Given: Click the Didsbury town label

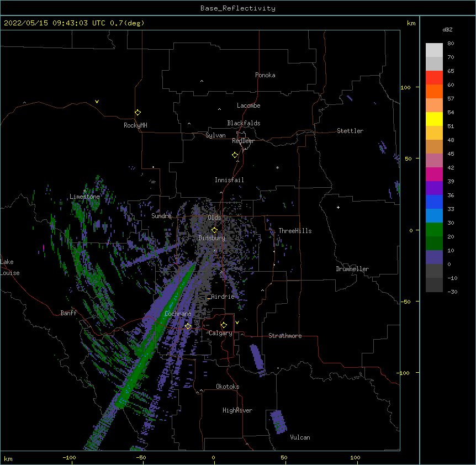Looking at the screenshot, I should [212, 238].
